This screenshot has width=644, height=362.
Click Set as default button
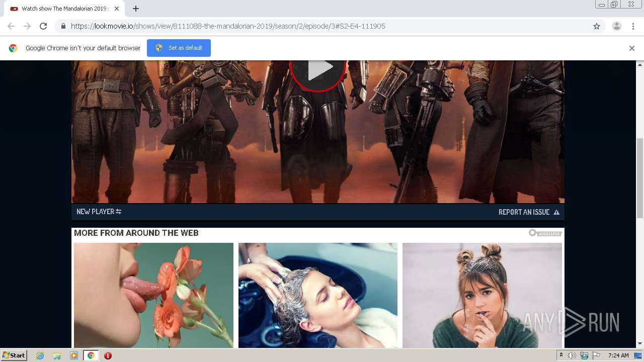pos(179,48)
